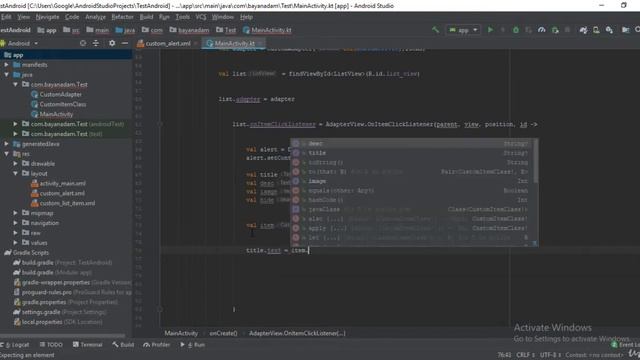Select the MainActivity.kt editor tab
This screenshot has height=360, width=640.
(x=233, y=43)
